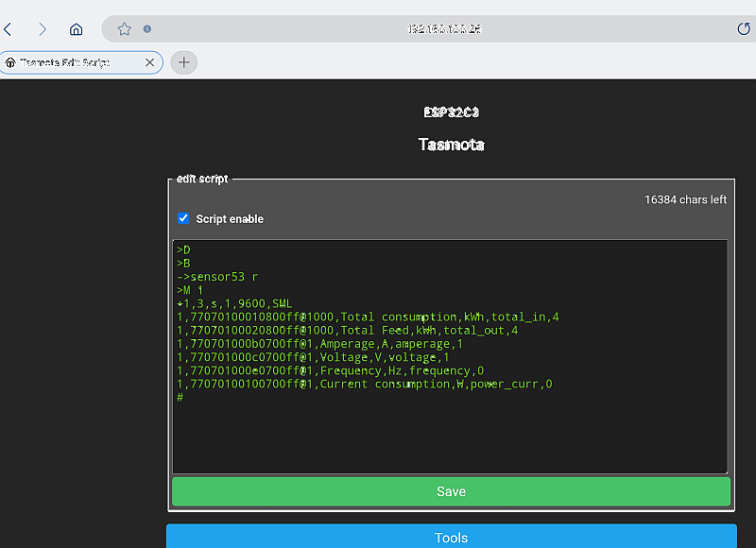Open the browser home page icon
This screenshot has width=756, height=548.
pyautogui.click(x=77, y=29)
